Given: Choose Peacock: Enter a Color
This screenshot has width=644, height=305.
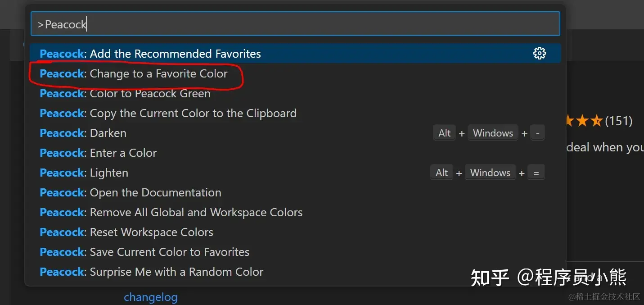Looking at the screenshot, I should coord(295,153).
